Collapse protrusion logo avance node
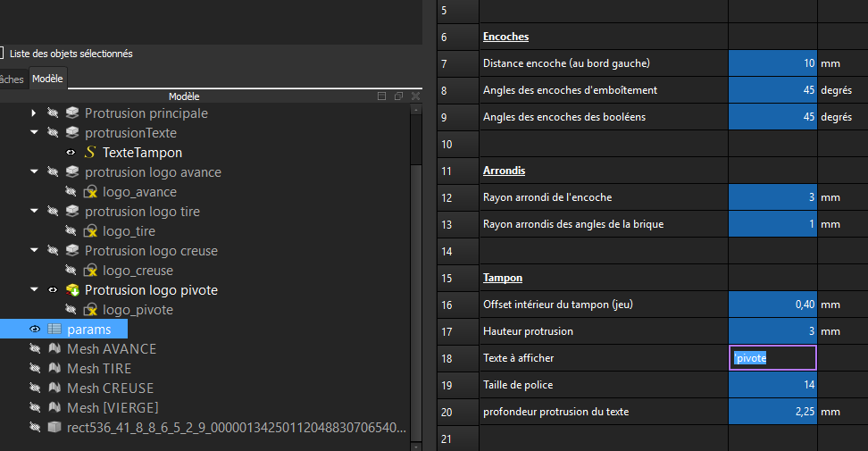The width and height of the screenshot is (868, 451). pos(34,172)
